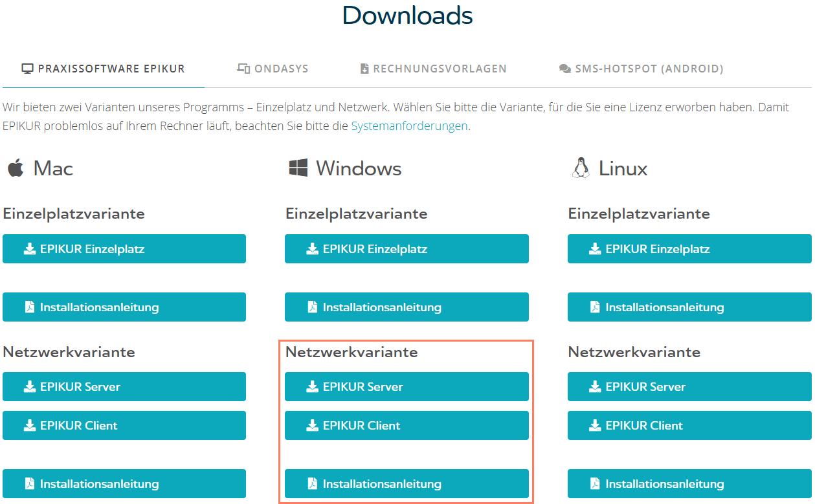Open Mac Einzelplatz Installationsanleitung
Viewport: 815px width, 504px height.
(x=124, y=307)
